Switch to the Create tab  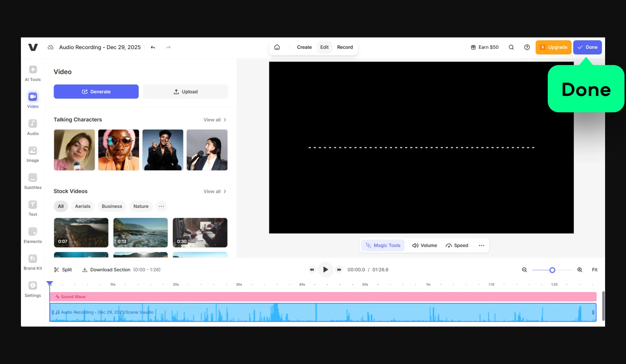304,47
